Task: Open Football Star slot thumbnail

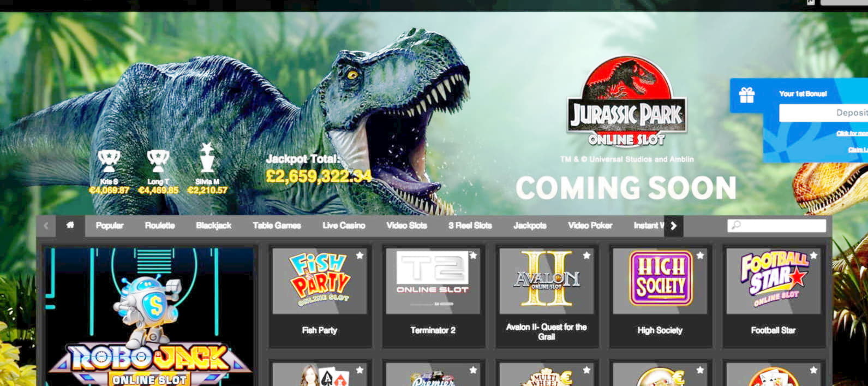Action: click(x=774, y=281)
